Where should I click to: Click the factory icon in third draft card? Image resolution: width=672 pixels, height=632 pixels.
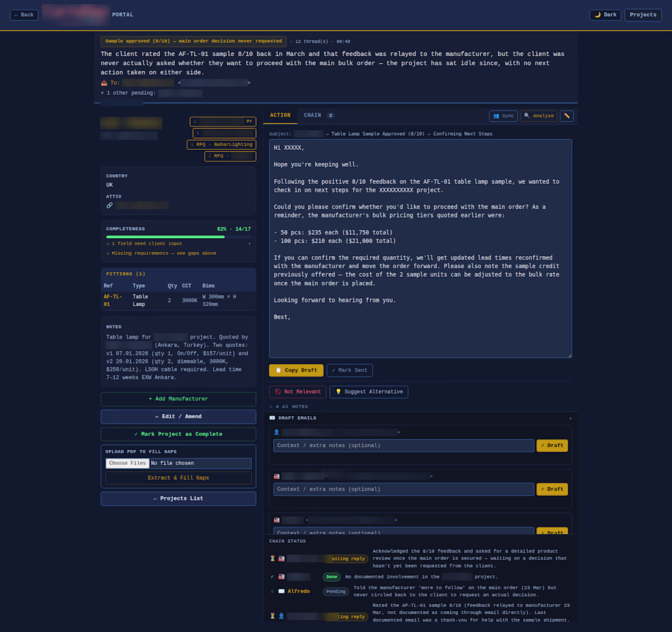276,520
